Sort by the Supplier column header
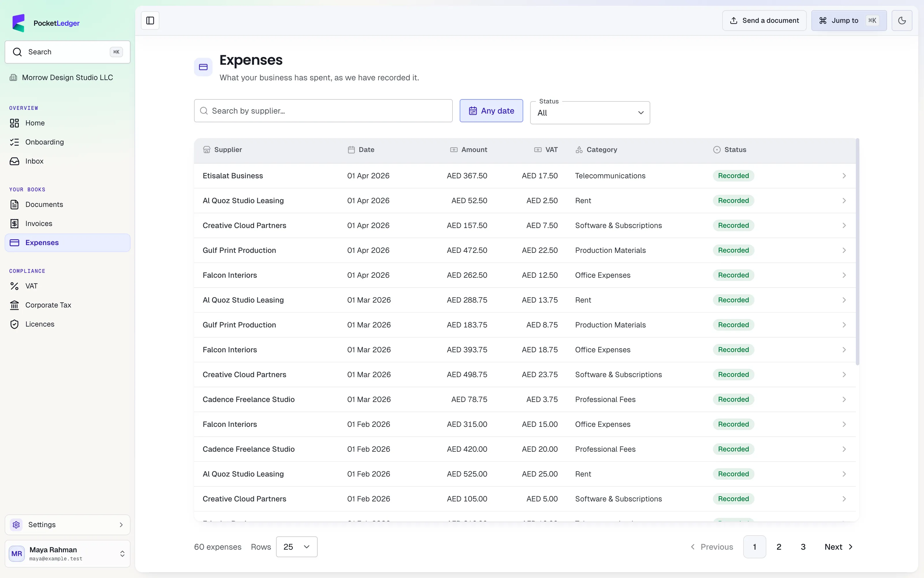 [223, 150]
